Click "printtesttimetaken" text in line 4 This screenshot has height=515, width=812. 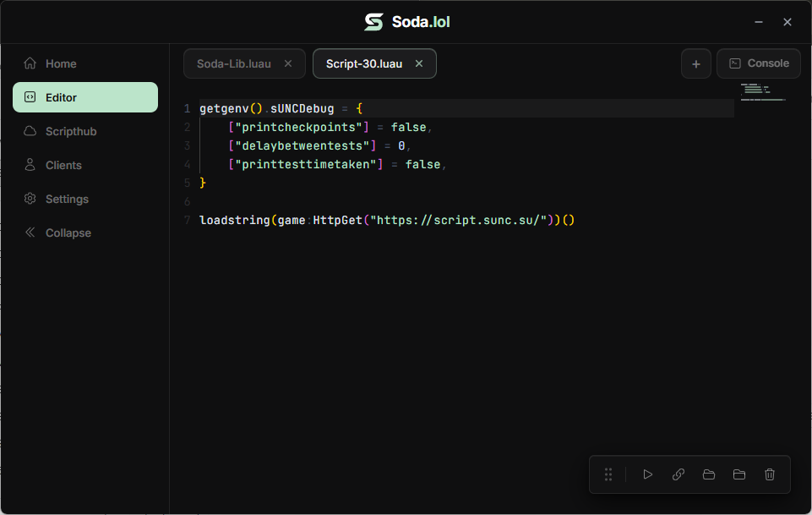306,165
